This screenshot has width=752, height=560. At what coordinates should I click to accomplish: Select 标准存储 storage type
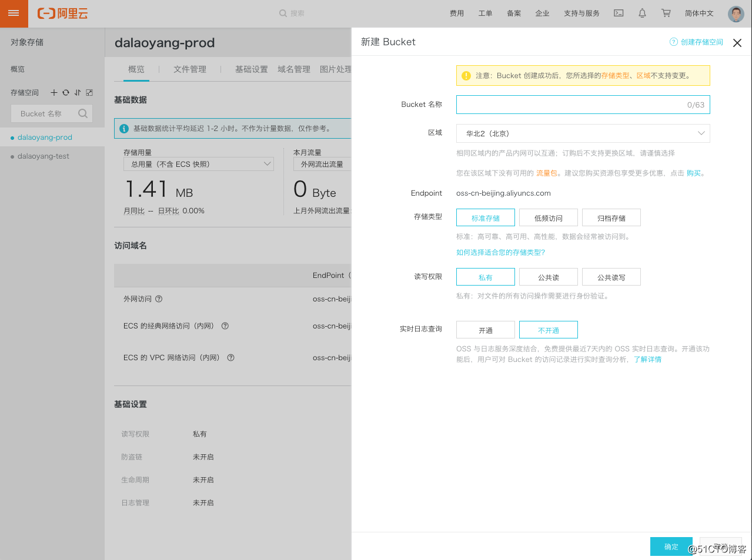[x=486, y=217]
